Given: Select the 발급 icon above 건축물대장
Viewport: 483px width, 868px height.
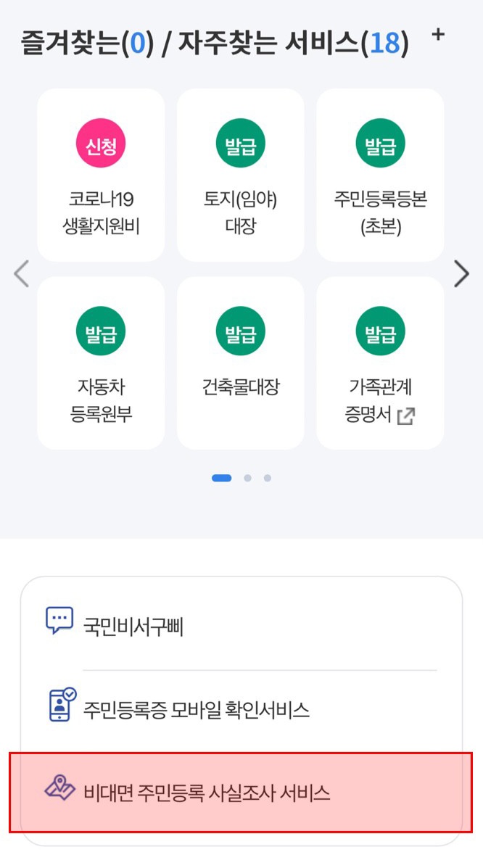Looking at the screenshot, I should 241,334.
